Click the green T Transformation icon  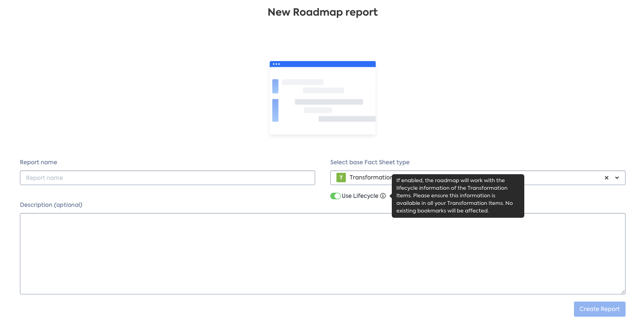tap(341, 178)
